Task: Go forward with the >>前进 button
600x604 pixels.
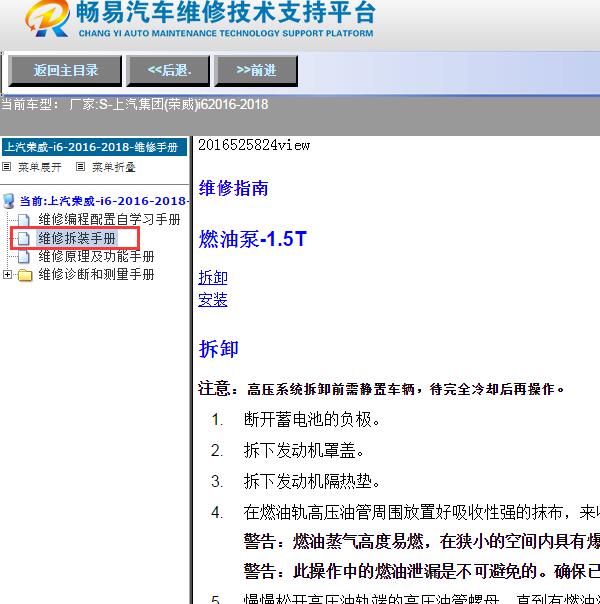Action: click(256, 70)
